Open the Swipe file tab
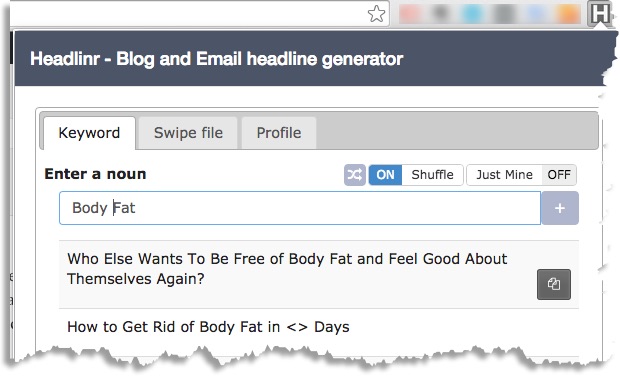This screenshot has width=620, height=377. (188, 133)
